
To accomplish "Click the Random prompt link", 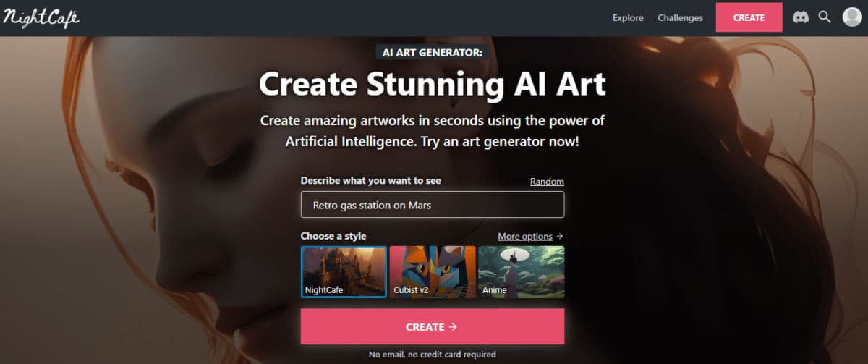I will coord(547,182).
